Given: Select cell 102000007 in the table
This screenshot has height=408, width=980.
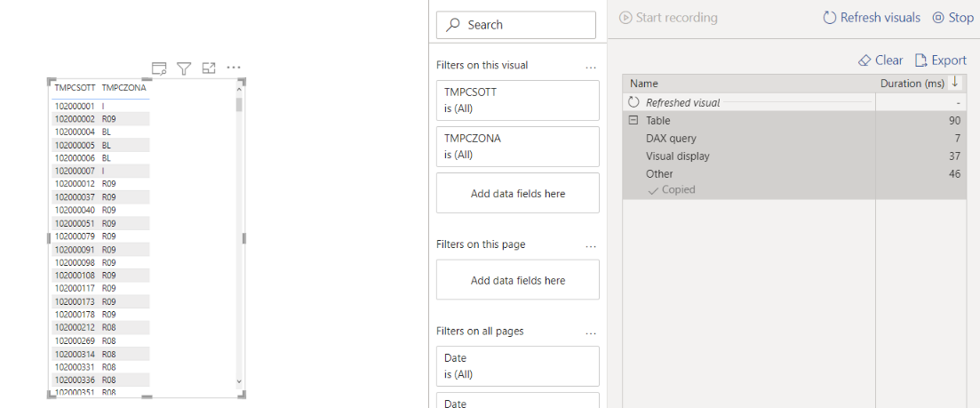Looking at the screenshot, I should [x=75, y=171].
